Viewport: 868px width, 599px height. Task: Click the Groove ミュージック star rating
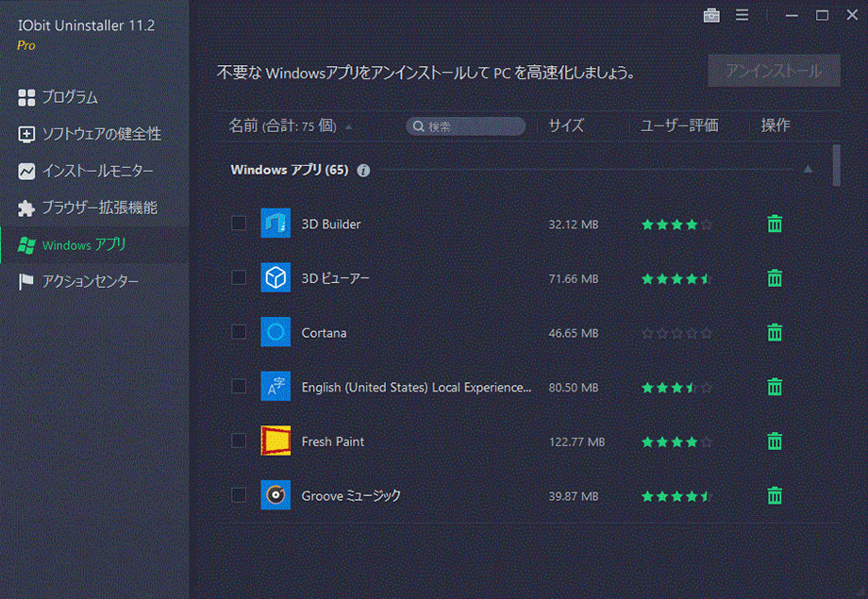pyautogui.click(x=676, y=495)
